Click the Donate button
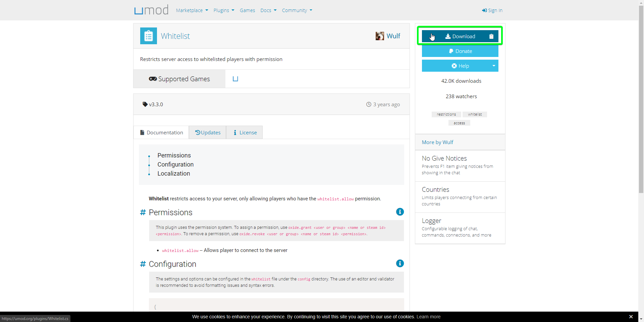Image resolution: width=644 pixels, height=322 pixels. 460,51
